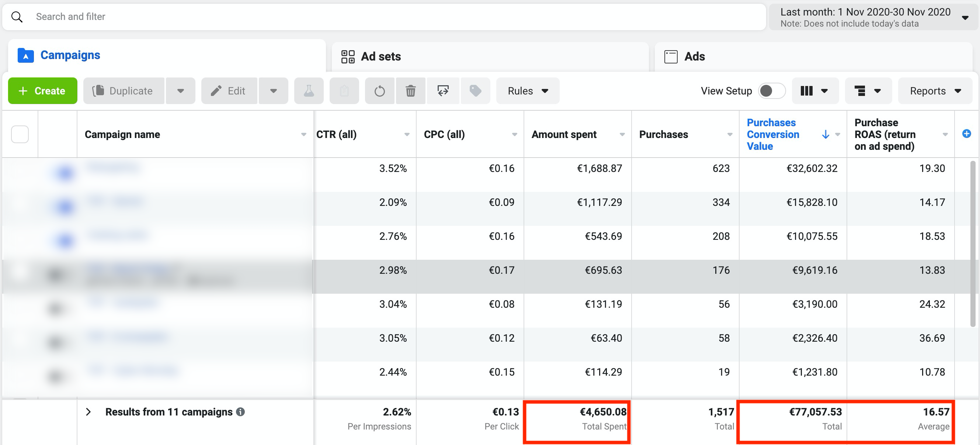
Task: Open the Reports menu button
Action: pos(935,91)
